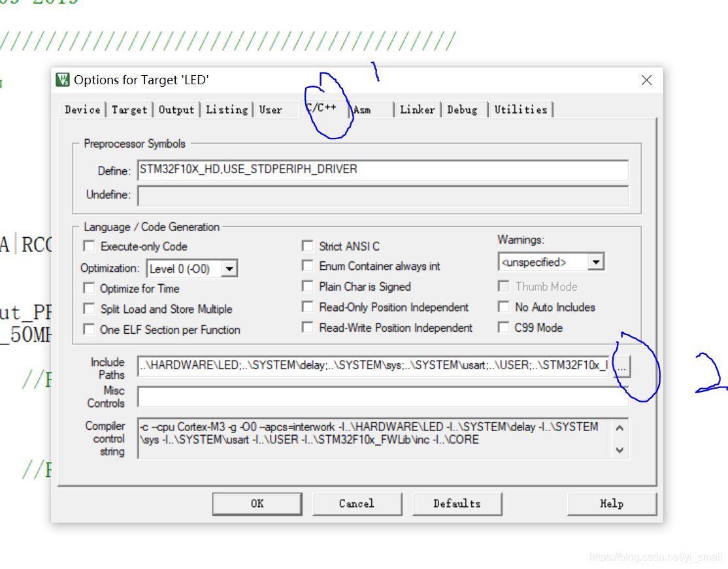Enable Execute-only Code checkbox

[89, 246]
